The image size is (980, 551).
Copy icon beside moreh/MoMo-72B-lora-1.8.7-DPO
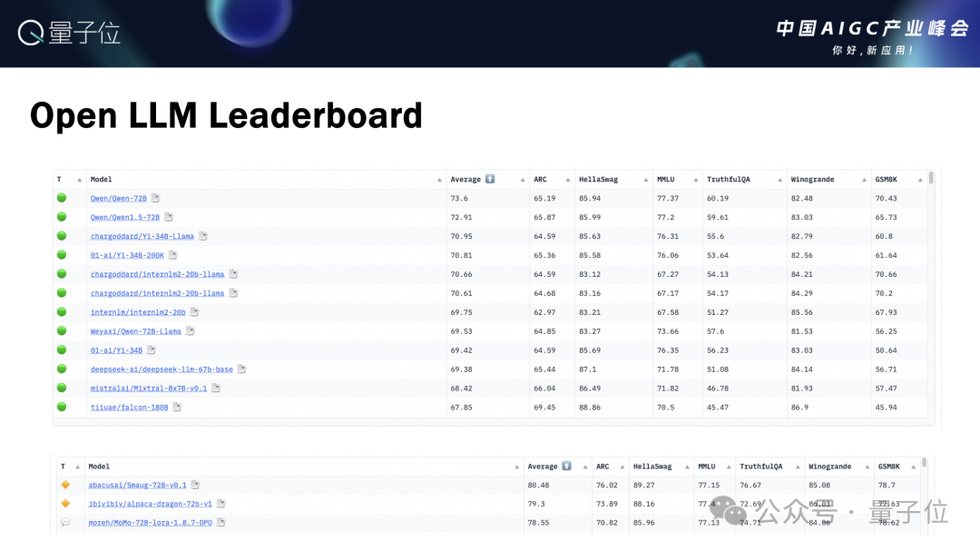pos(220,522)
